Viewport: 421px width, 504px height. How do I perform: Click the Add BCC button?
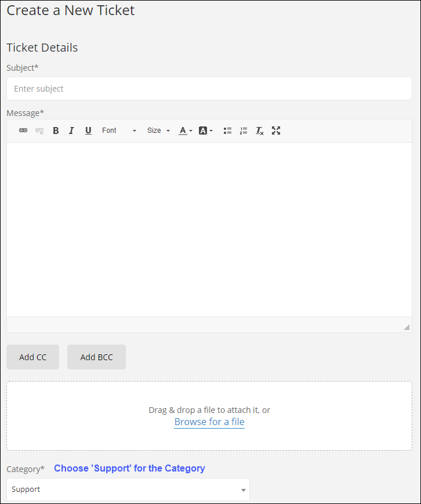[96, 357]
